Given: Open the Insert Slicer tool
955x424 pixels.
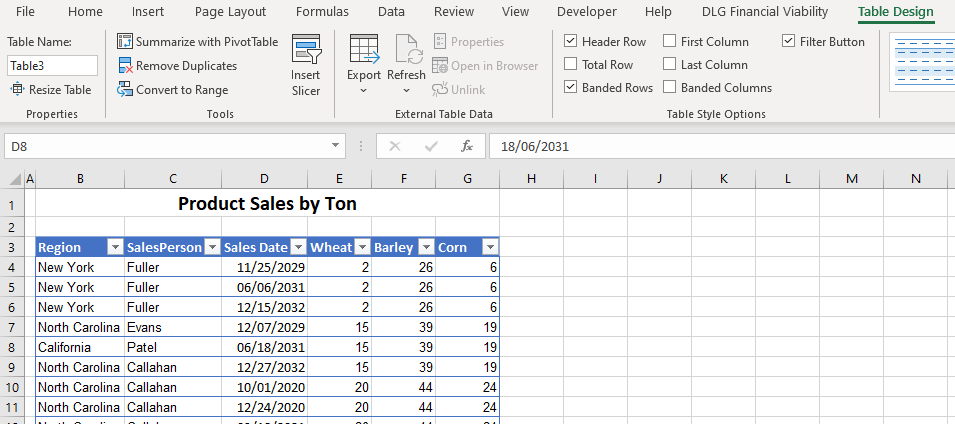Looking at the screenshot, I should [306, 66].
